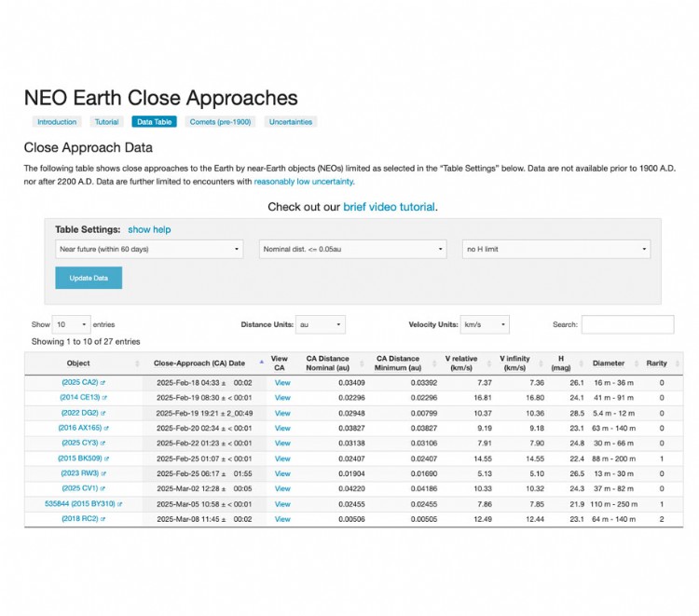Screen dimensions: 699x616
Task: Sort table by Object column
Action: (83, 363)
